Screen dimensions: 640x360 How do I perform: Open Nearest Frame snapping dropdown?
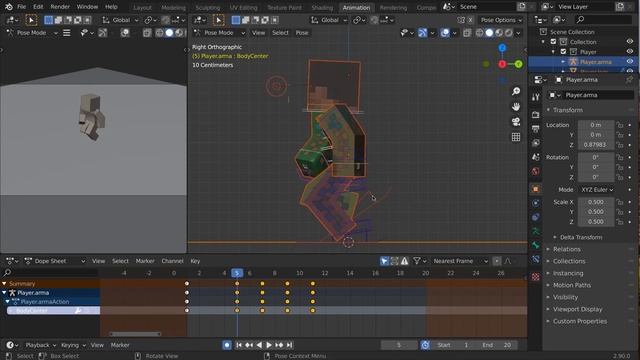pyautogui.click(x=460, y=261)
